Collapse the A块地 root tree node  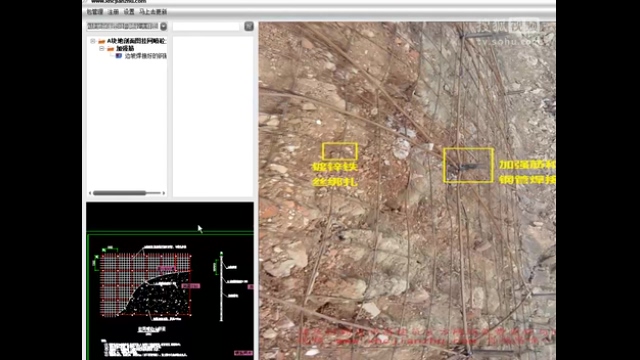[93, 41]
